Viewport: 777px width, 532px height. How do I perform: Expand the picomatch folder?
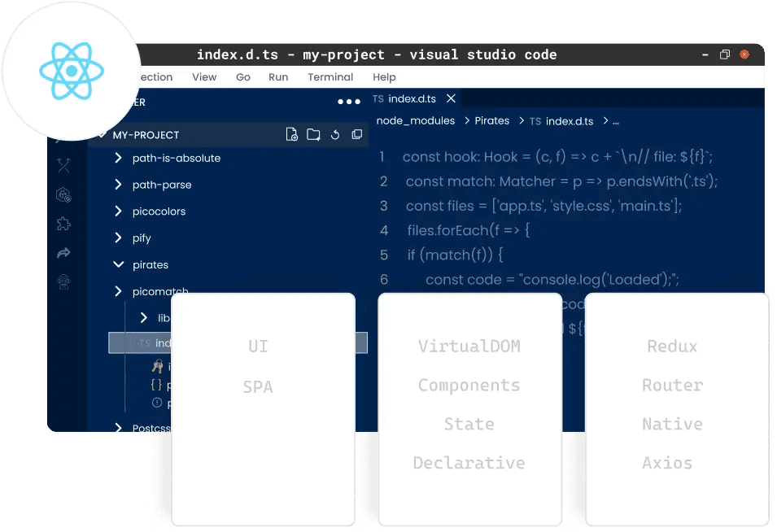118,291
